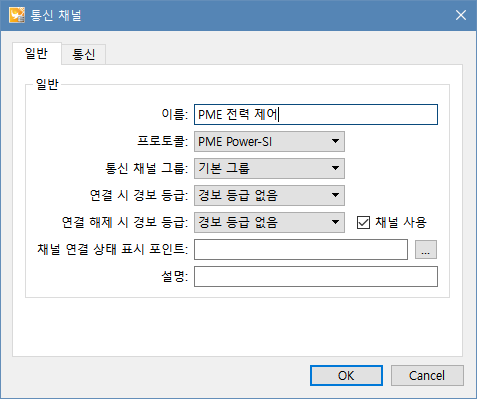Browse points with the ellipsis button
Screen dimensions: 477x399
click(426, 249)
